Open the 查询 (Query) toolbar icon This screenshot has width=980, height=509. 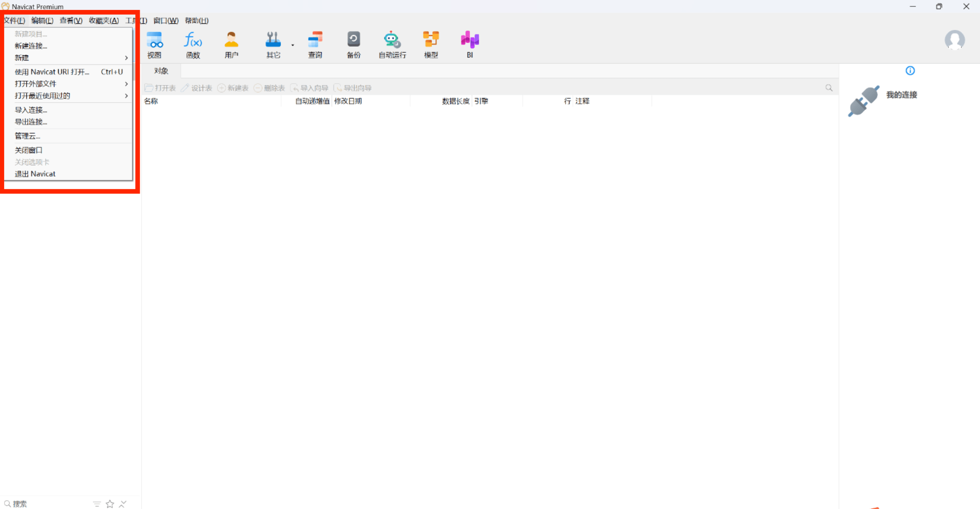pos(315,45)
